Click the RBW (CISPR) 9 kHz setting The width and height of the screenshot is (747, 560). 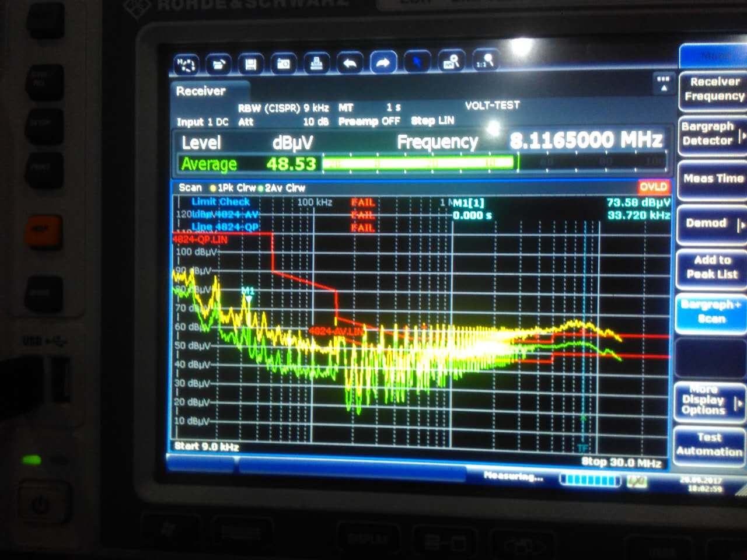pyautogui.click(x=283, y=108)
